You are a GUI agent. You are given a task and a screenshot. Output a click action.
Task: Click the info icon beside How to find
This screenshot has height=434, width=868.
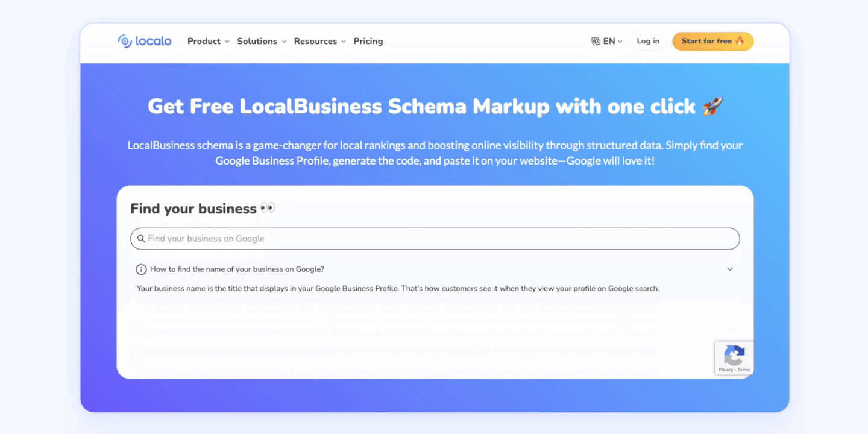click(x=141, y=269)
